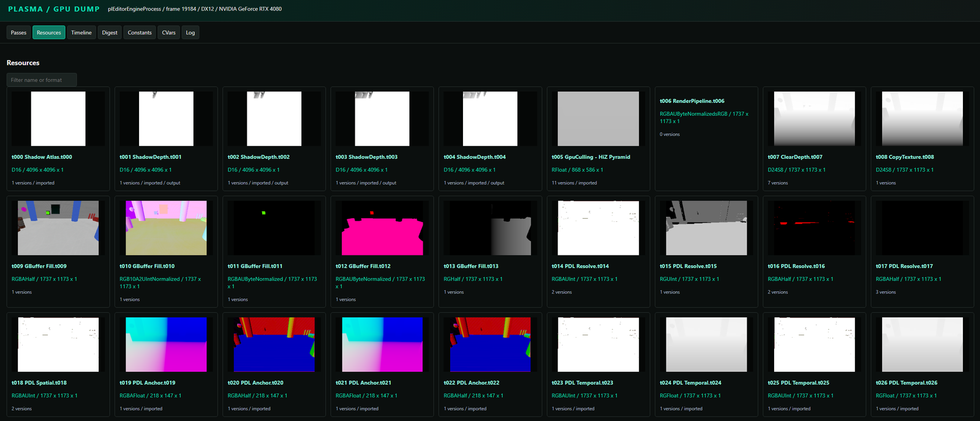Open t003 ShadowDepth thumbnail

pyautogui.click(x=382, y=119)
